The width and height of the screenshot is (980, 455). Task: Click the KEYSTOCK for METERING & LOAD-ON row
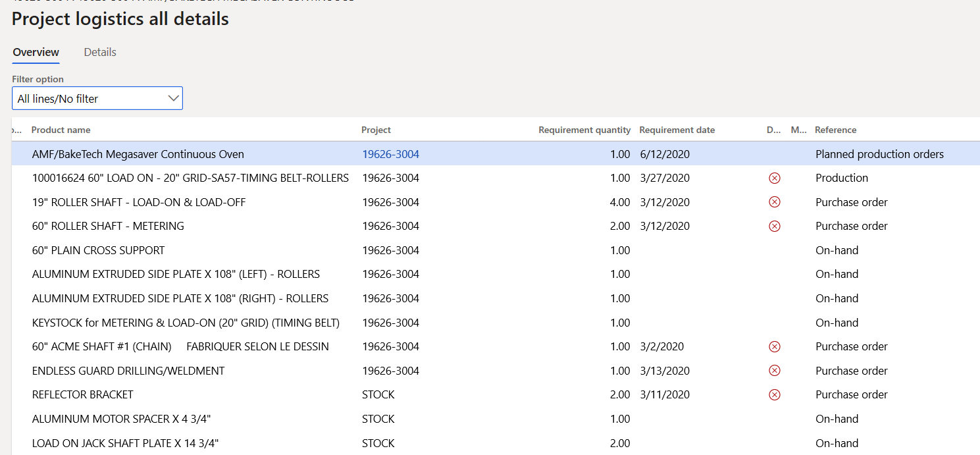[x=186, y=323]
